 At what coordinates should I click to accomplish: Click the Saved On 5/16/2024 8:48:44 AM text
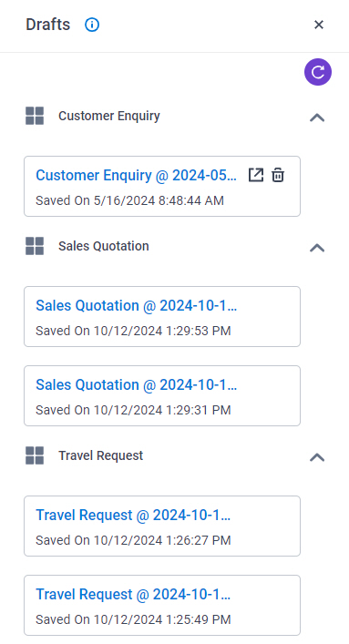pyautogui.click(x=130, y=200)
